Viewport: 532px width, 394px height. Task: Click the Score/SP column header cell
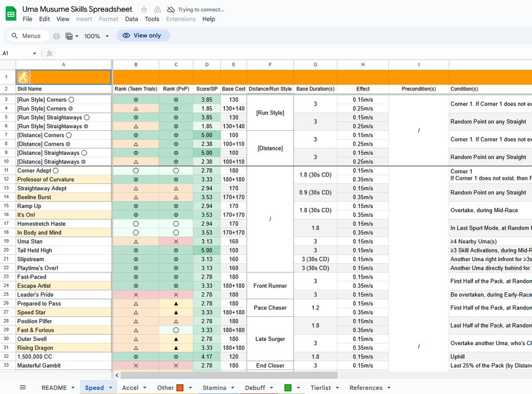(206, 89)
